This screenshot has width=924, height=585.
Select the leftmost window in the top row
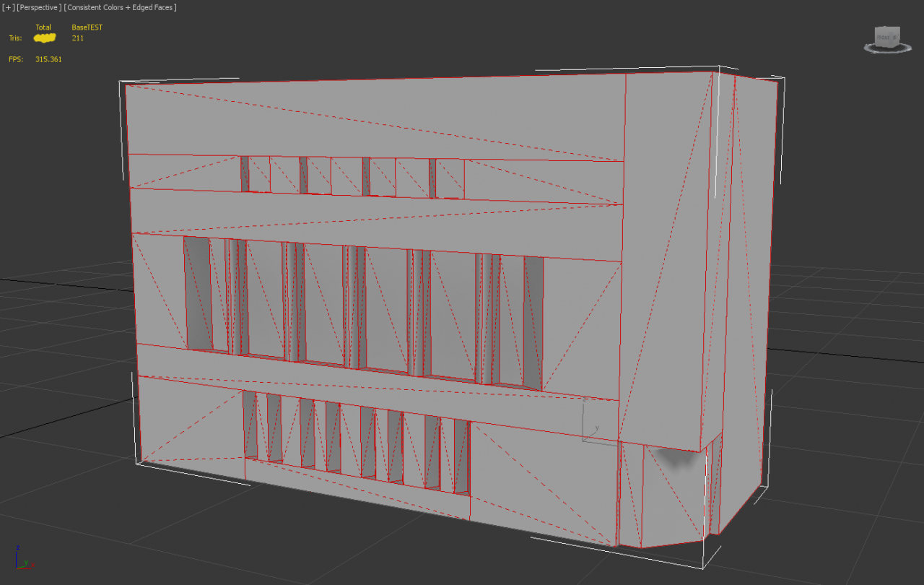click(245, 174)
